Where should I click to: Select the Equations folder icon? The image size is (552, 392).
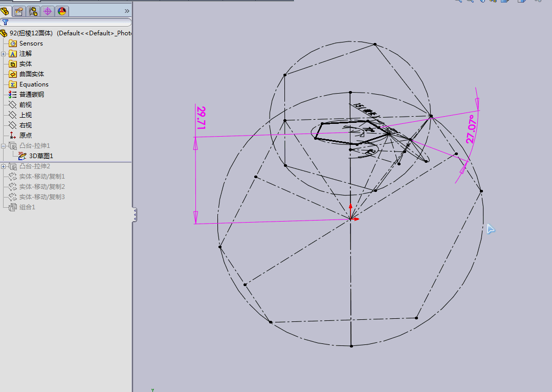click(x=13, y=84)
